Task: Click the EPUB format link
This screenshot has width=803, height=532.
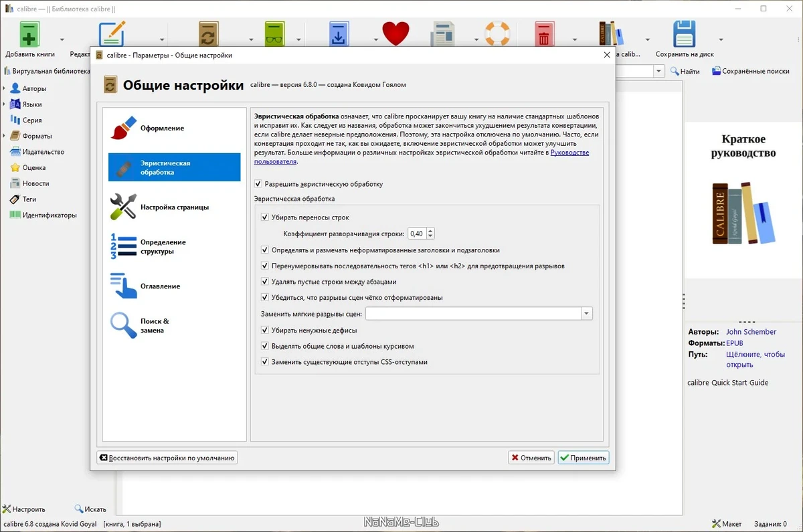Action: [735, 343]
